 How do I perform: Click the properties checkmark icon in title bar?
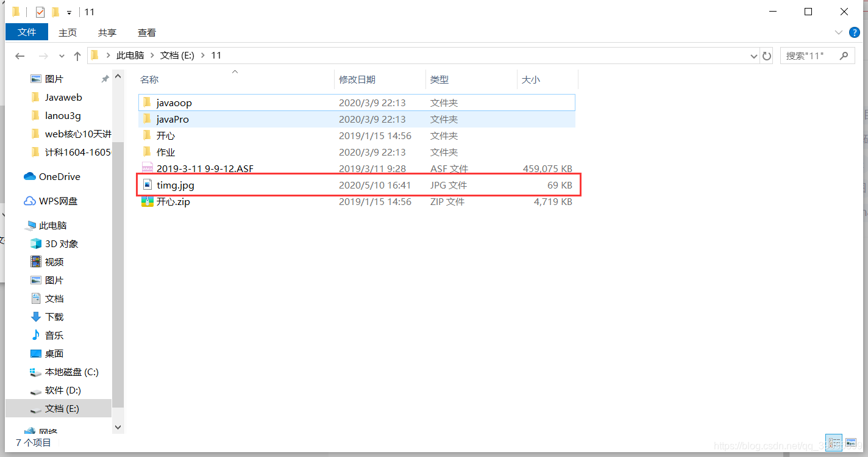tap(40, 12)
